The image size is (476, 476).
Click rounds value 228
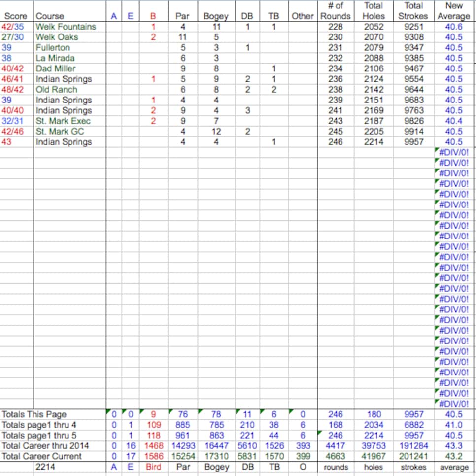tap(336, 27)
